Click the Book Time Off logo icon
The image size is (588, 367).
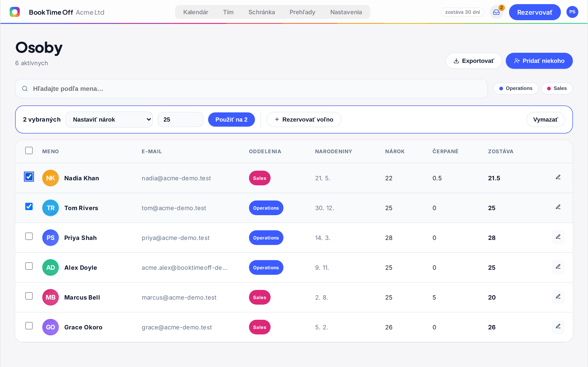tap(14, 12)
